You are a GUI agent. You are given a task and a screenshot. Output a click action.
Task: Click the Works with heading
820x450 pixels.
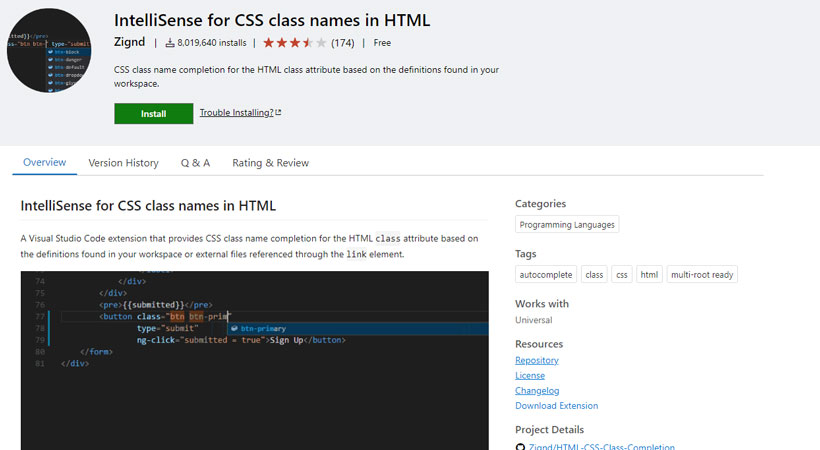coord(542,303)
